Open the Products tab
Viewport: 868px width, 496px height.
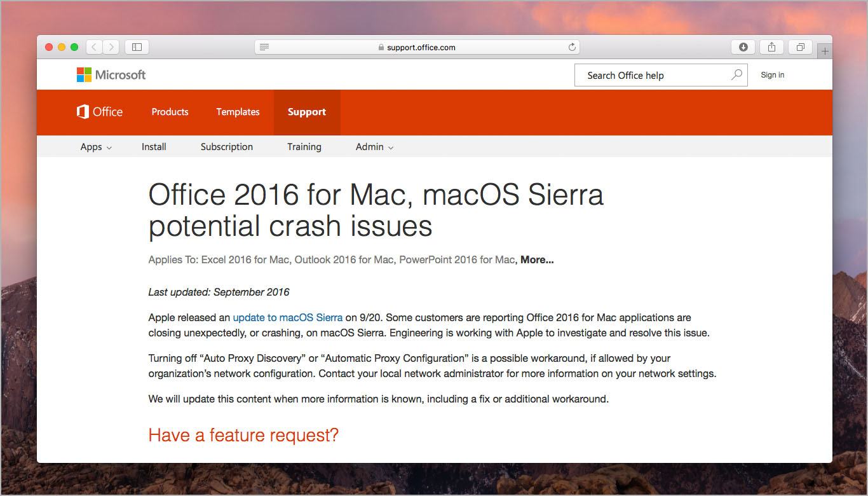pyautogui.click(x=170, y=112)
